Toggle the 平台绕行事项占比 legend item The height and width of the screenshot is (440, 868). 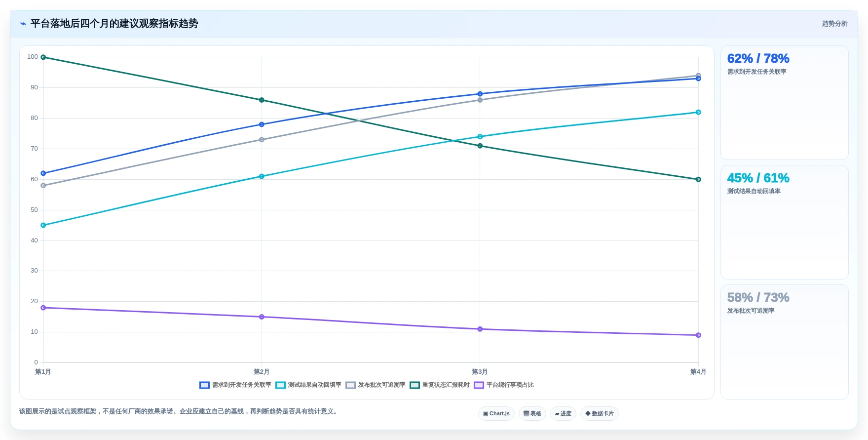tap(504, 385)
